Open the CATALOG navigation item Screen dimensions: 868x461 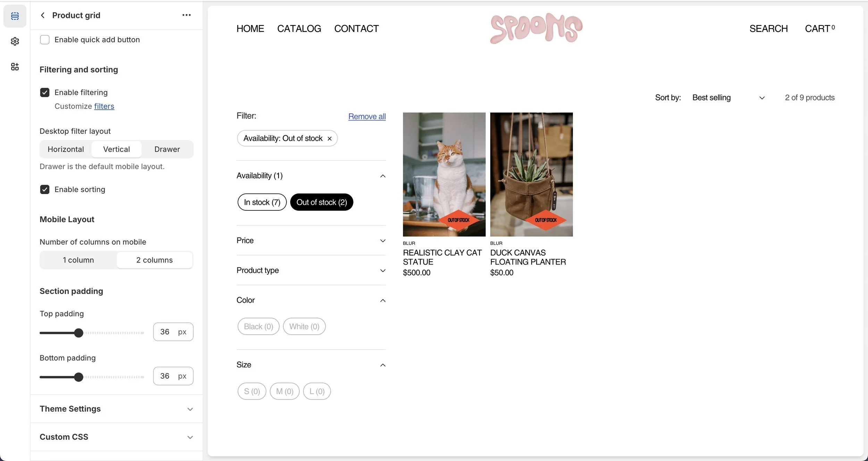pos(299,29)
